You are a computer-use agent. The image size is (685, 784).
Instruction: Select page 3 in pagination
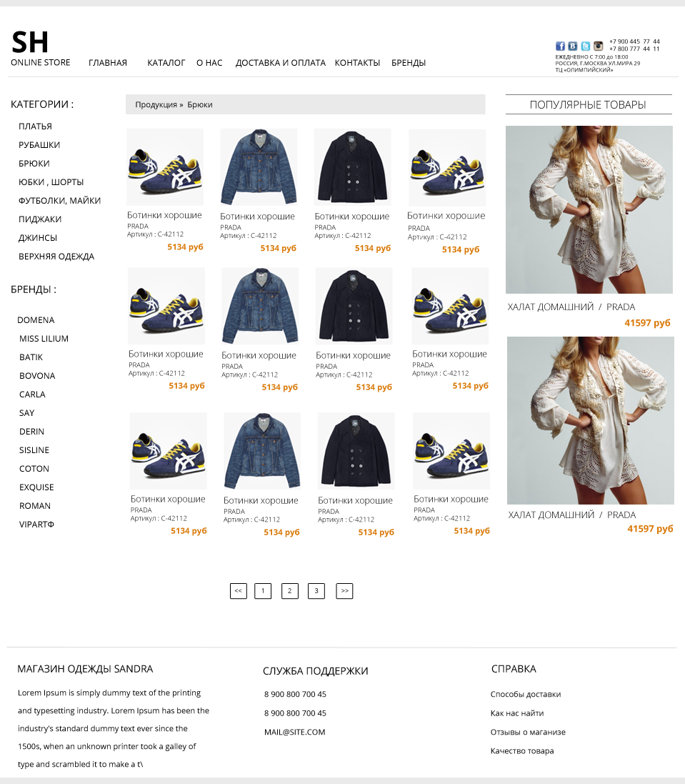point(316,591)
